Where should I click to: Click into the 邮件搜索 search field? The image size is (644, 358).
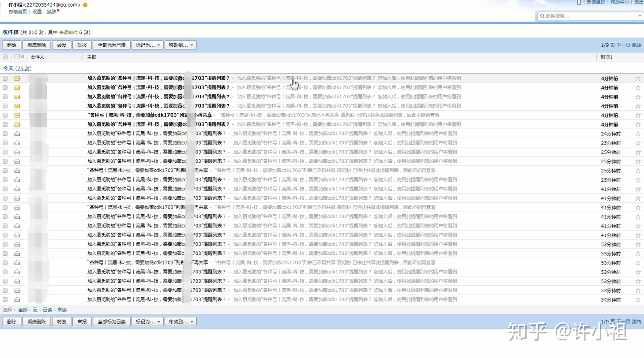tap(591, 16)
